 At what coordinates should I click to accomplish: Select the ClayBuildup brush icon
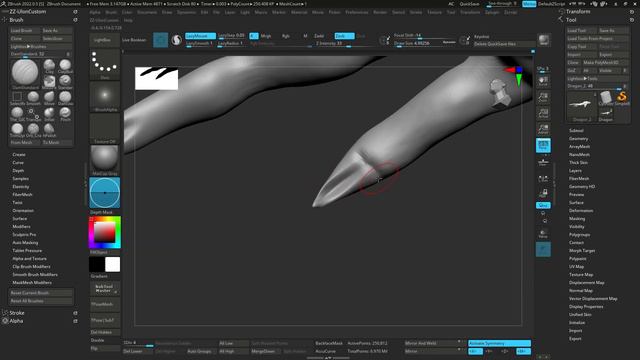pos(65,65)
